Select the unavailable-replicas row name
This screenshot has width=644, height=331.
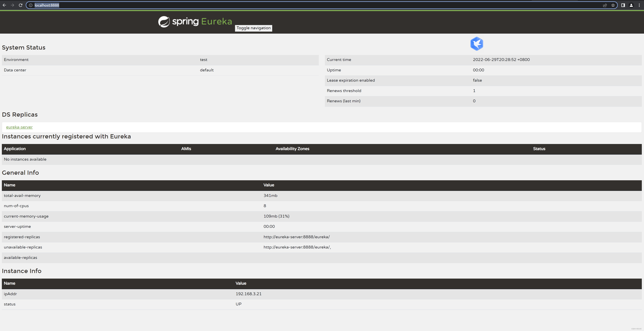point(23,247)
